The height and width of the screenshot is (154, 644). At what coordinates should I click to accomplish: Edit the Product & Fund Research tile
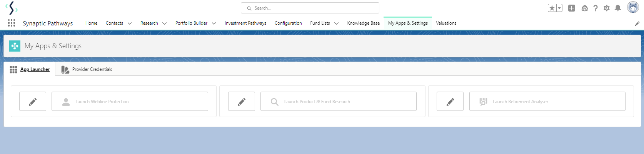pos(242,101)
